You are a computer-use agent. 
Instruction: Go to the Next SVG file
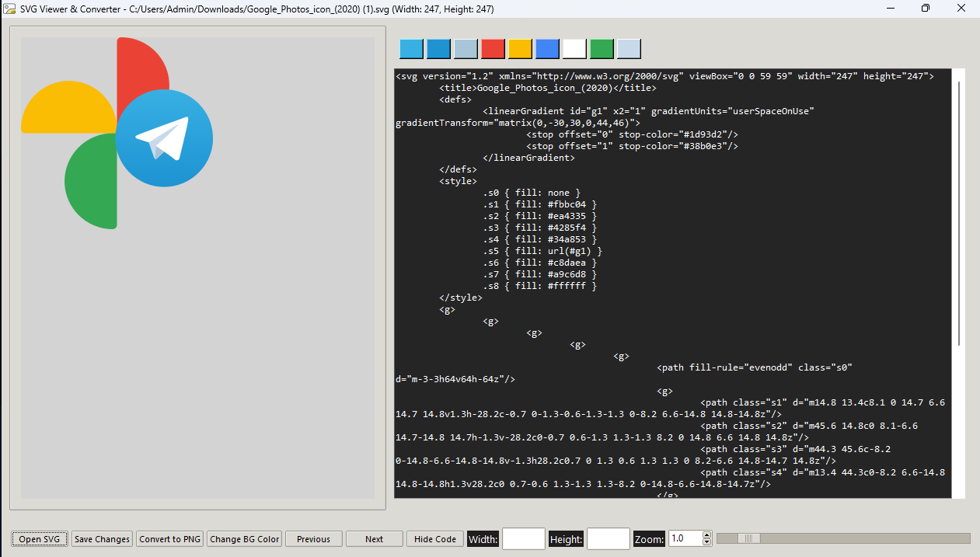point(375,539)
